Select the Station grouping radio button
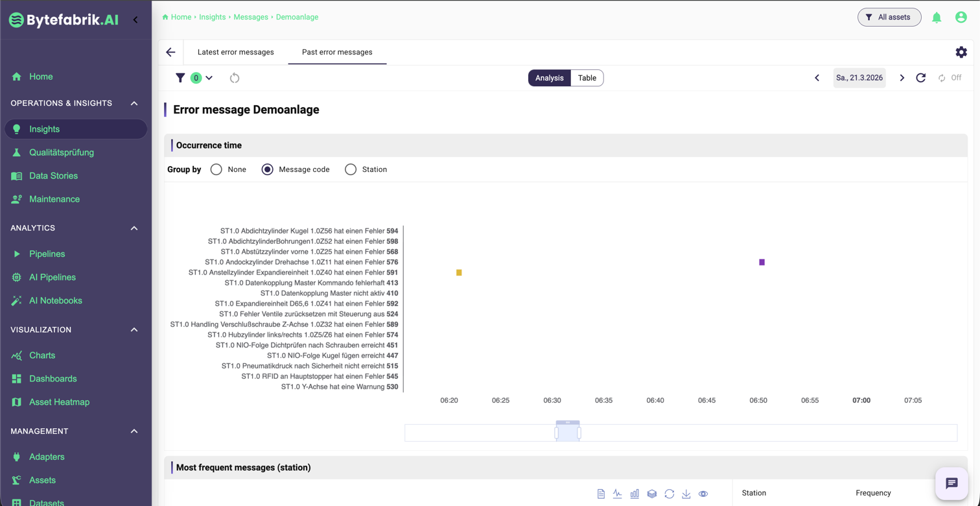Screen dimensions: 980x506 (x=351, y=169)
